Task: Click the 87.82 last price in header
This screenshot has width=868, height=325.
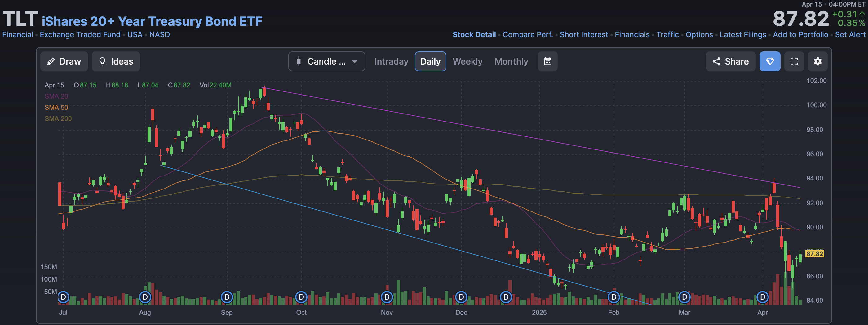Action: click(x=801, y=19)
